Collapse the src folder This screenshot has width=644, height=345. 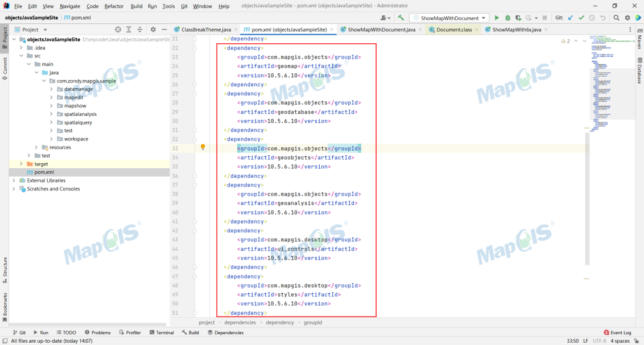[x=22, y=56]
